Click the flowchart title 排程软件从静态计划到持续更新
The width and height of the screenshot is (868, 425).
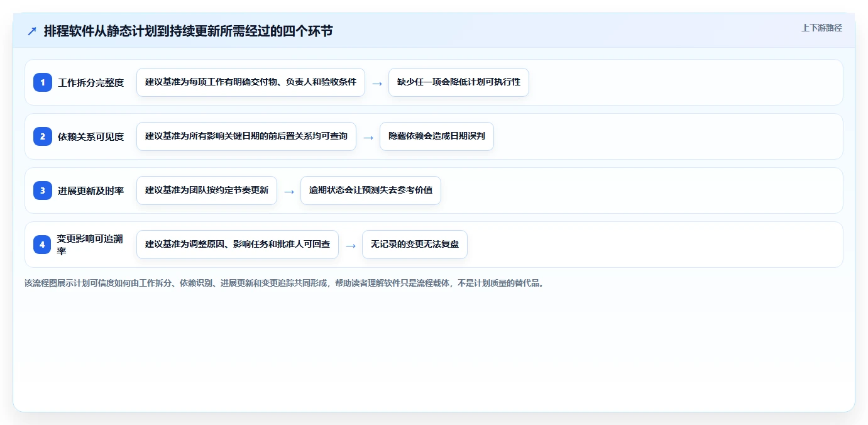click(189, 31)
